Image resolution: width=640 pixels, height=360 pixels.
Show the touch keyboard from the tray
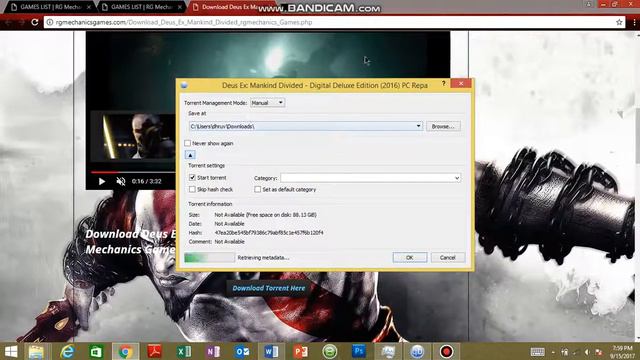(x=538, y=352)
